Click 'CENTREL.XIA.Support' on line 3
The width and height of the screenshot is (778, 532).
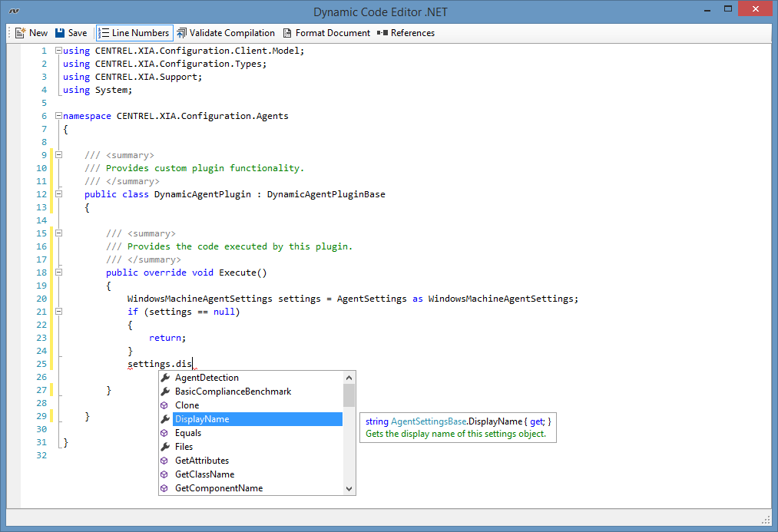[x=147, y=77]
